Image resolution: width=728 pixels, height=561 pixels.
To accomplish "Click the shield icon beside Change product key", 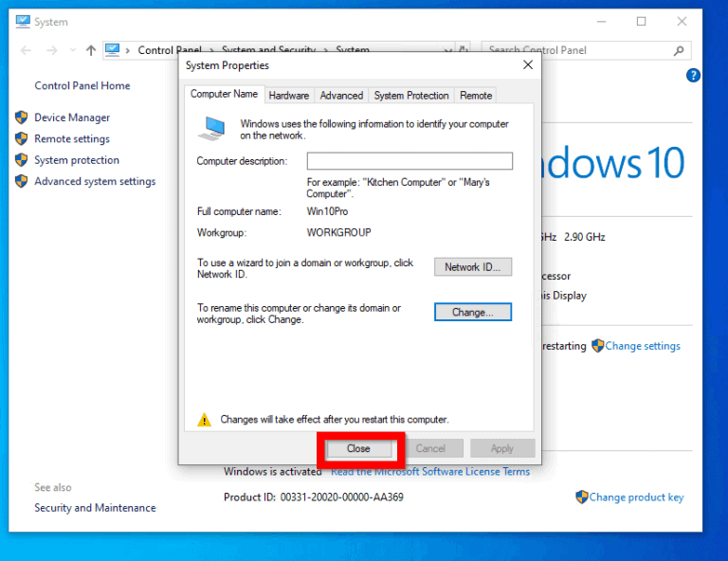I will [x=582, y=497].
